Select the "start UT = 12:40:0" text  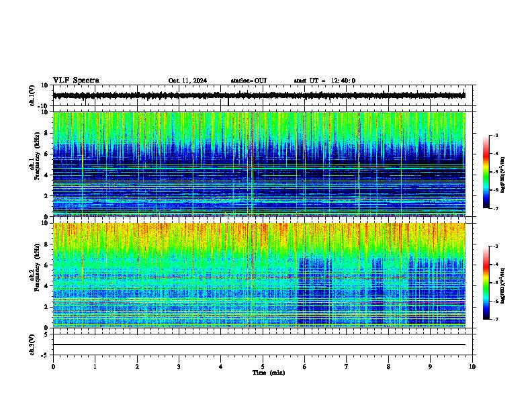324,81
